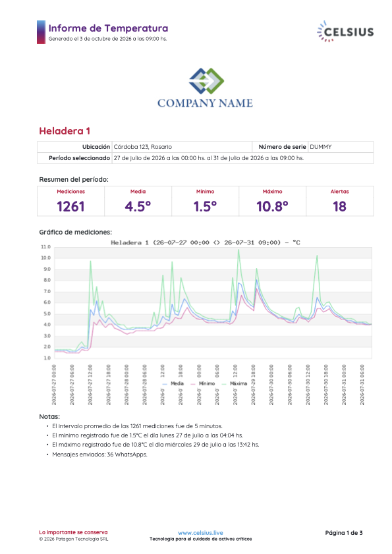Click the 'Córdoba 123, Rosario' location value
Screen dimensions: 392x554
click(x=143, y=147)
